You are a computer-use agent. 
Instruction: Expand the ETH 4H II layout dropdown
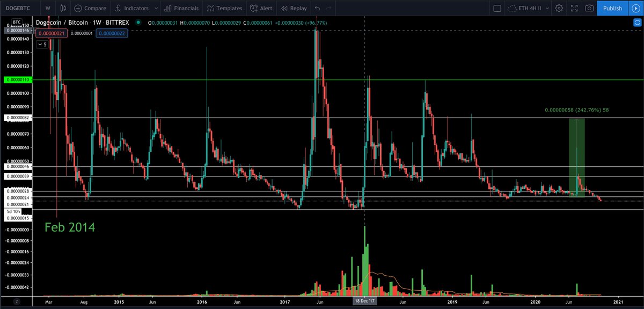[x=548, y=8]
